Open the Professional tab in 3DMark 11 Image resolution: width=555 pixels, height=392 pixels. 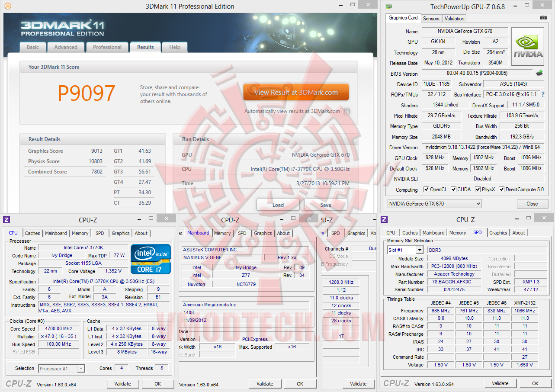pos(107,47)
